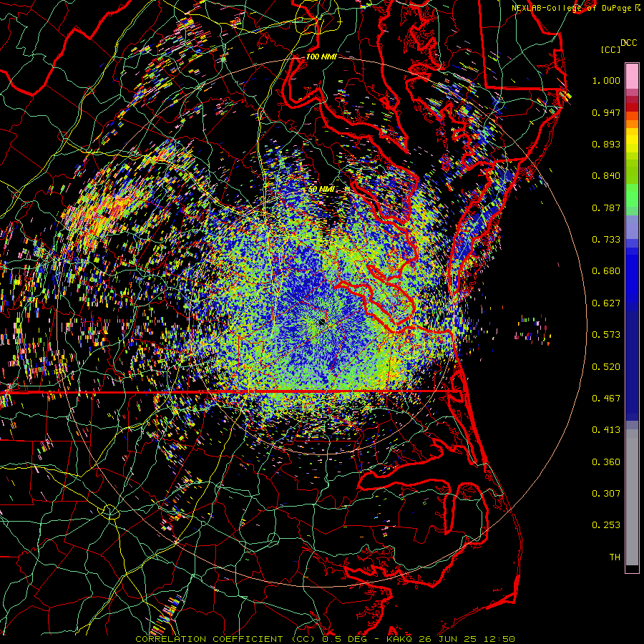This screenshot has height=644, width=644.
Task: Click the light green segment of the color bar
Action: point(632,195)
